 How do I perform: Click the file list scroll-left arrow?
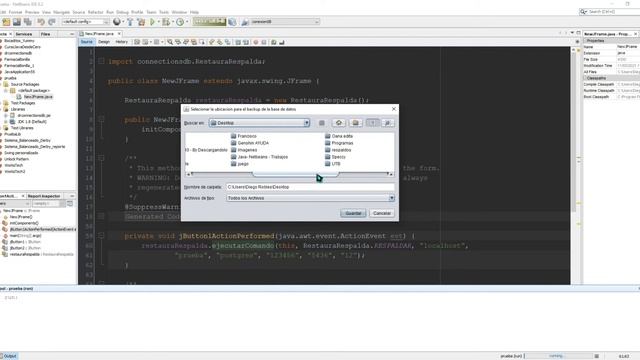[188, 174]
